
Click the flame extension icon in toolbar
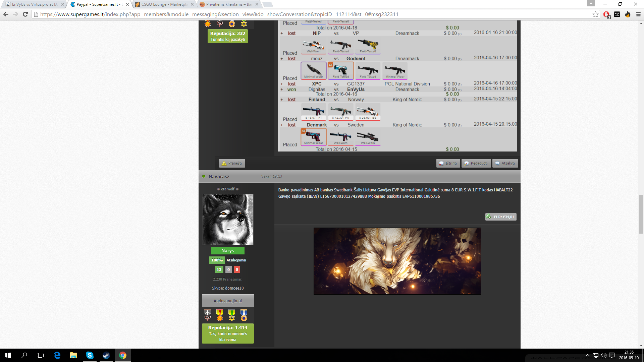(x=628, y=14)
